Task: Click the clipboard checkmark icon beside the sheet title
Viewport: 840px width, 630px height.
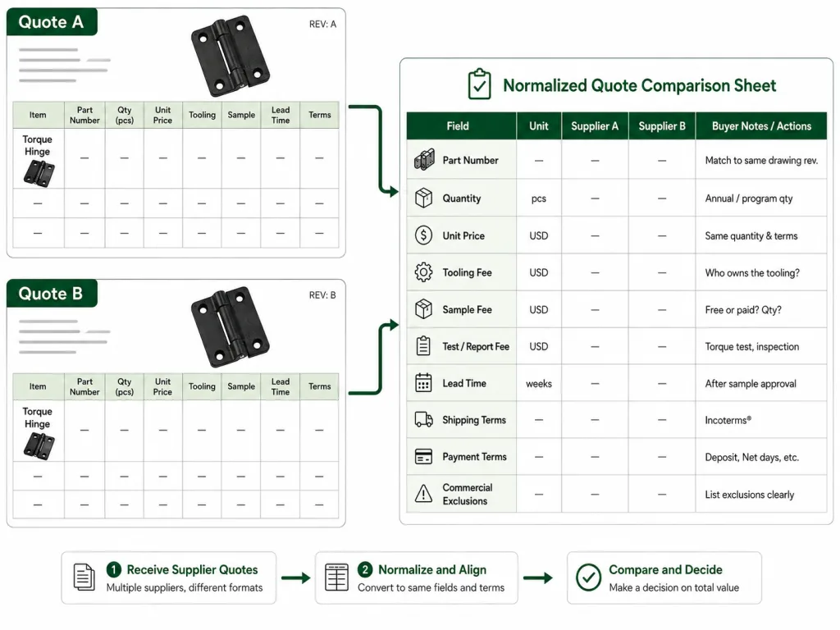Action: point(479,84)
